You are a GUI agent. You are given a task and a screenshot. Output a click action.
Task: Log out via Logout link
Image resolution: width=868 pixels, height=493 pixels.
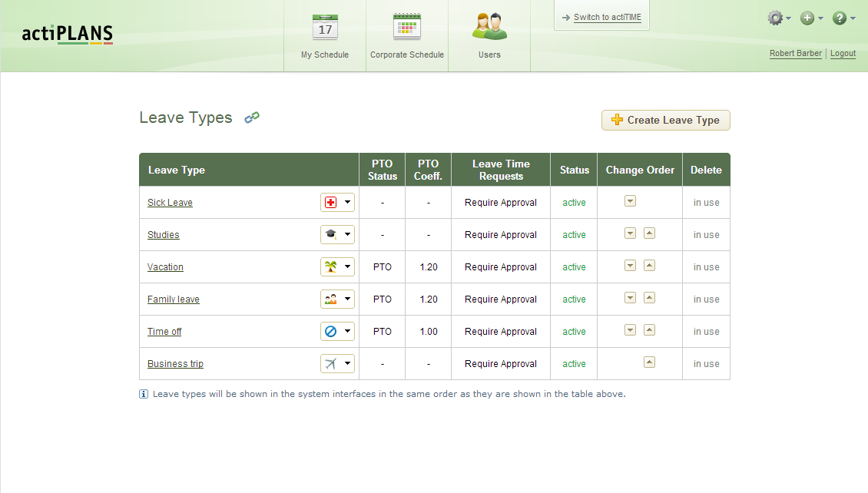(843, 53)
